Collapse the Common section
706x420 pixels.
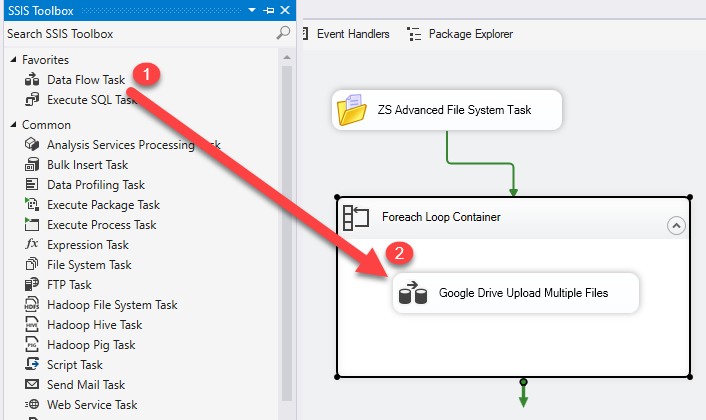[12, 125]
